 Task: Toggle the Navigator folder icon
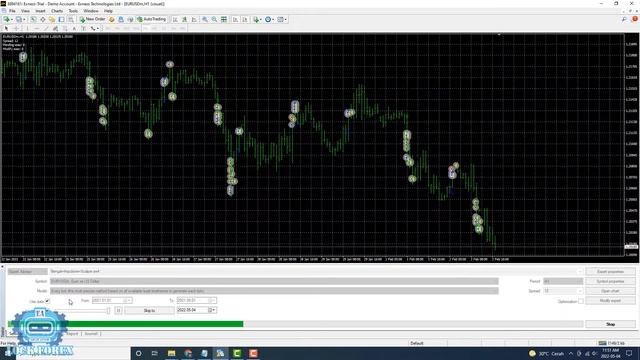point(52,19)
